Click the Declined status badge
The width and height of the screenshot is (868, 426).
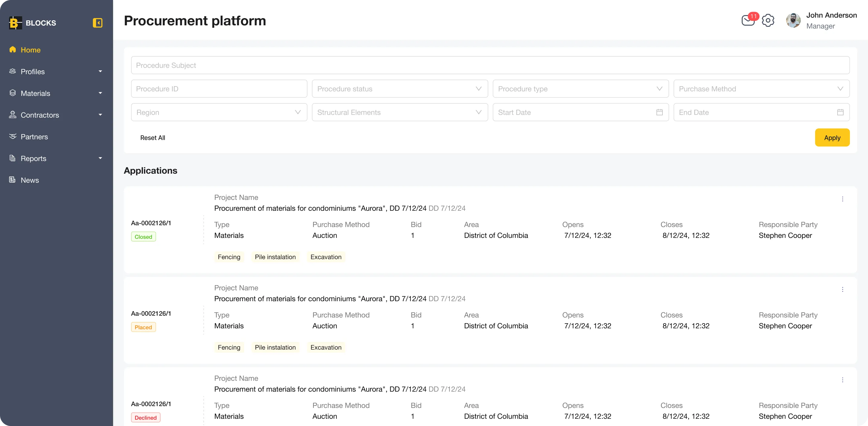pyautogui.click(x=146, y=417)
